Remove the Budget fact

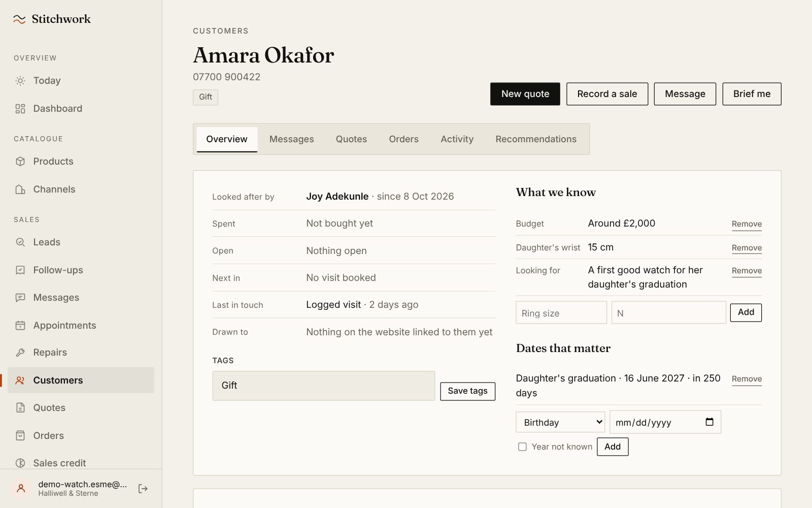click(x=747, y=224)
